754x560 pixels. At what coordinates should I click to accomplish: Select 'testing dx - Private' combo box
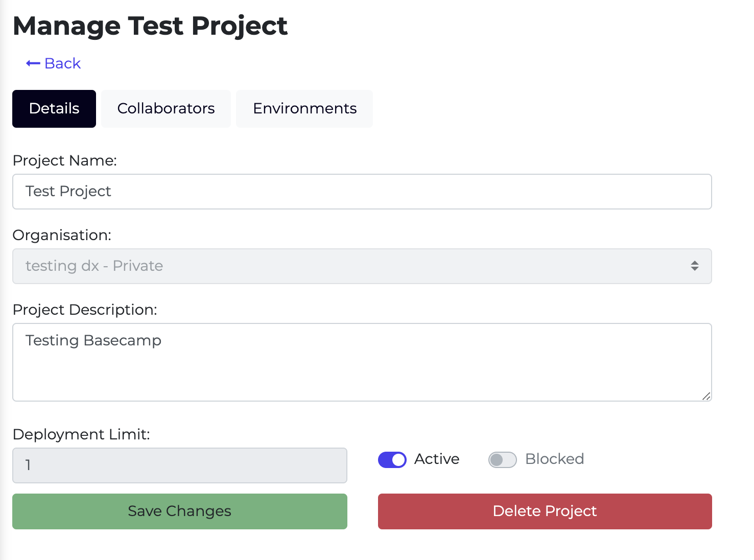[x=362, y=266]
